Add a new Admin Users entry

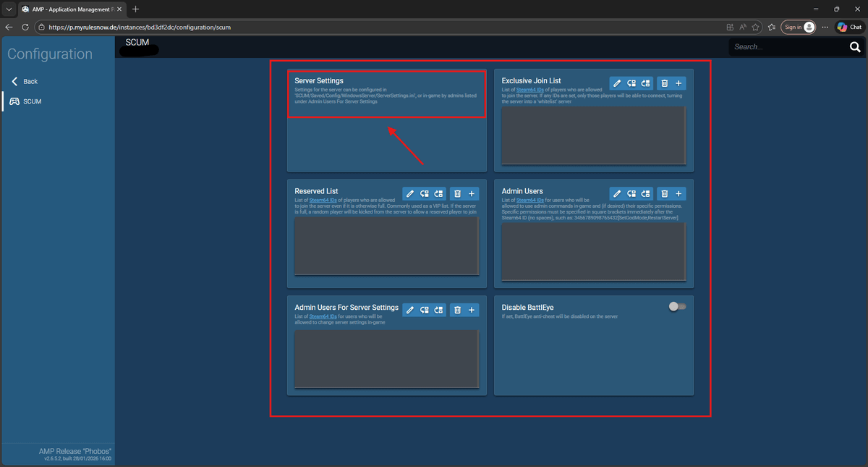click(x=678, y=194)
